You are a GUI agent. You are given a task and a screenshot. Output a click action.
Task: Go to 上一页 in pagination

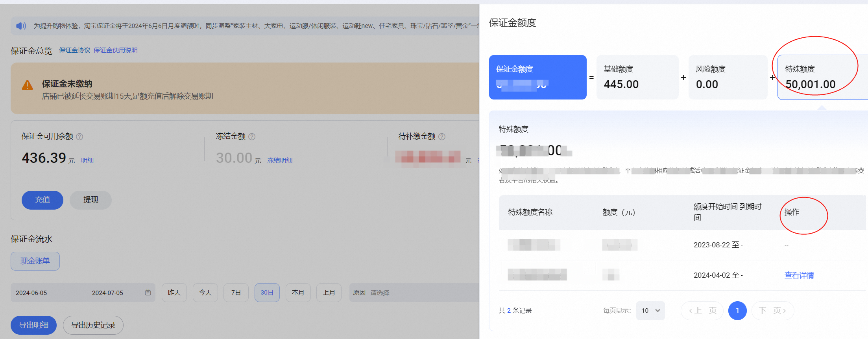tap(702, 311)
